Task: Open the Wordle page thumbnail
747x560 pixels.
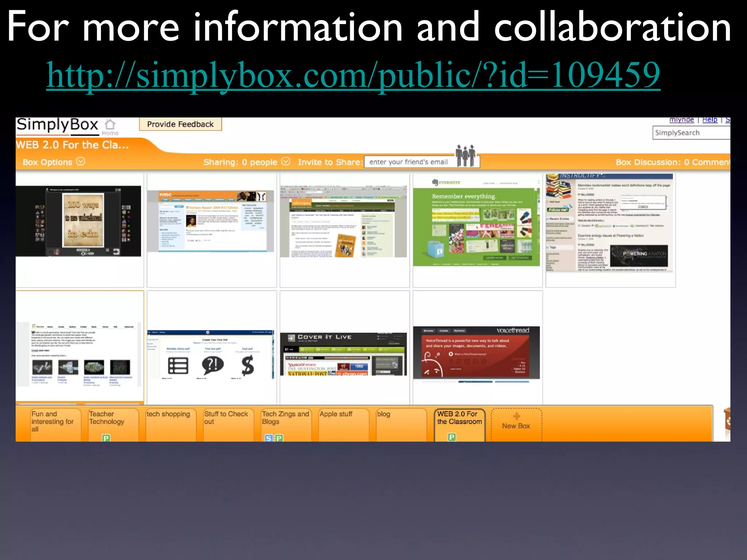Action: click(x=78, y=354)
